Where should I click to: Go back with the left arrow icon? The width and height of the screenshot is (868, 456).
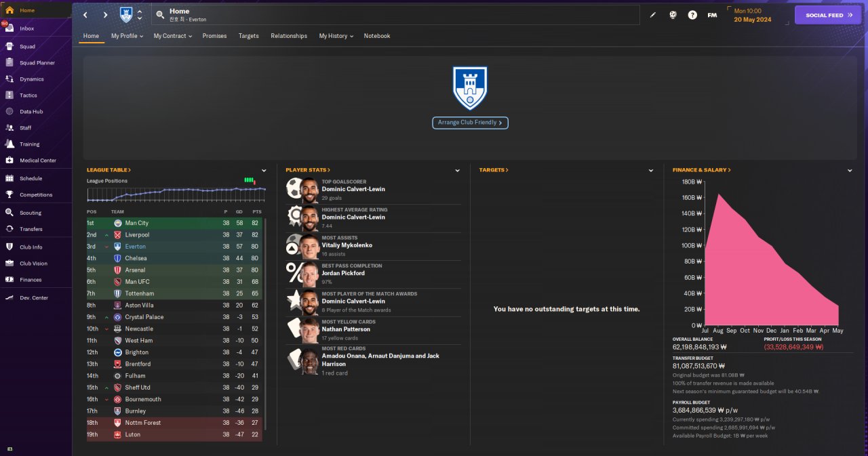85,15
